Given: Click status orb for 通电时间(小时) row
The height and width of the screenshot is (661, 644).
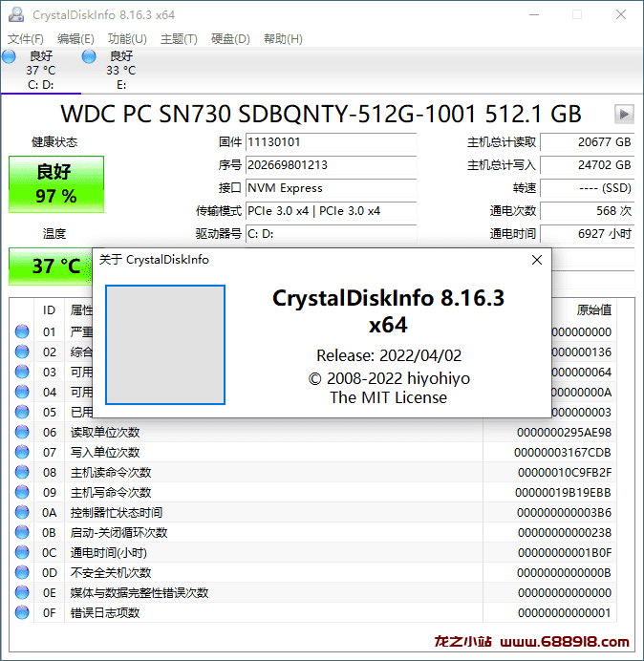Looking at the screenshot, I should [x=22, y=553].
